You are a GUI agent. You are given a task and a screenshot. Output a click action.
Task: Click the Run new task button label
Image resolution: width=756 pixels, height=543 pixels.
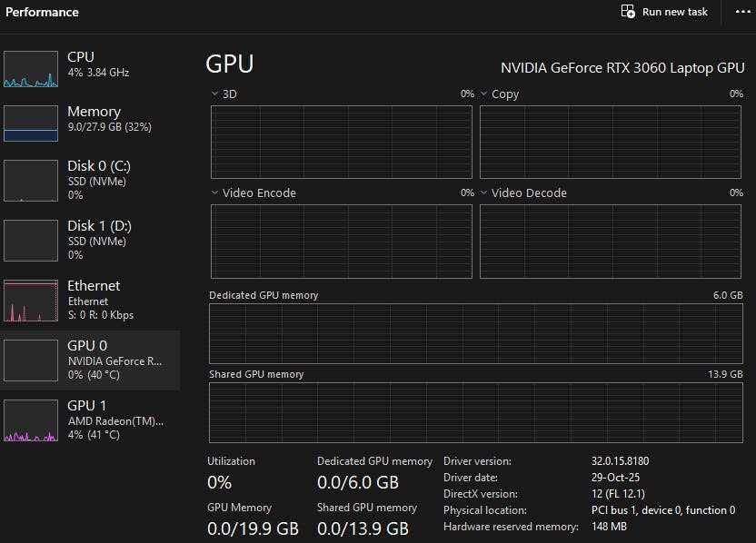674,12
